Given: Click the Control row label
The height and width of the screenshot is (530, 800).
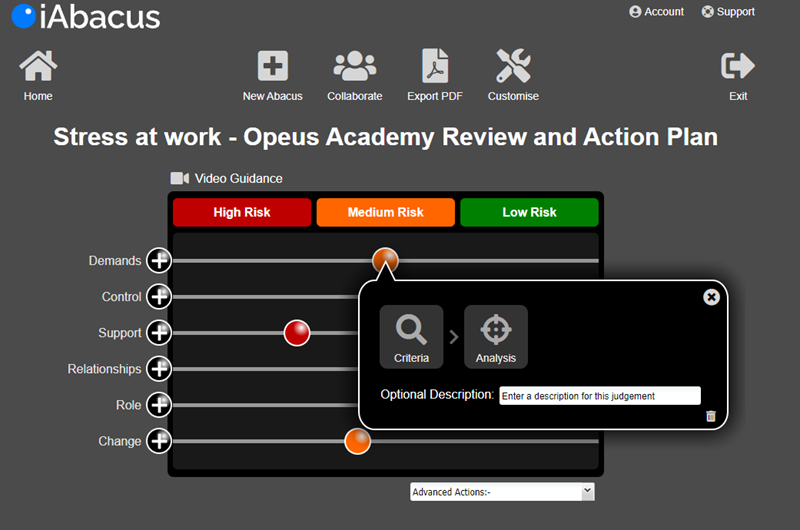Looking at the screenshot, I should coord(121,297).
